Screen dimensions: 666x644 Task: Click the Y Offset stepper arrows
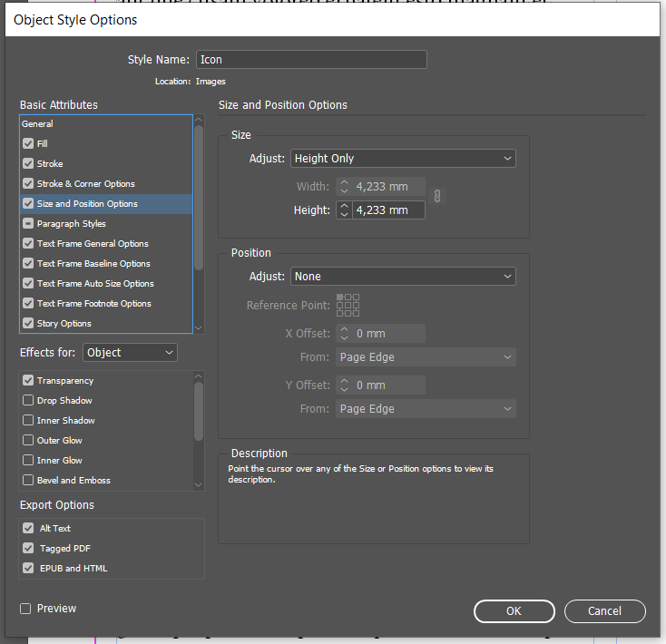344,385
